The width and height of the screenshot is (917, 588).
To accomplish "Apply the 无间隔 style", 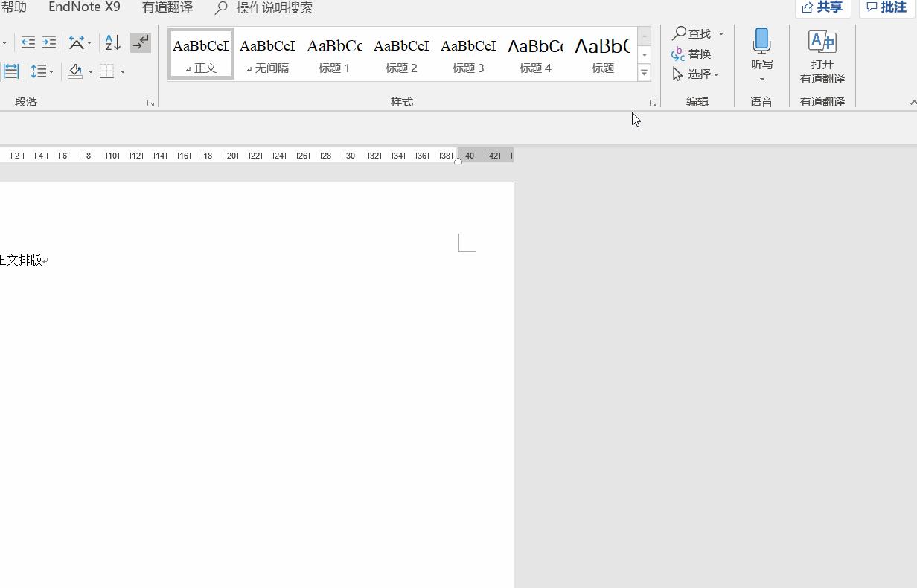I will pyautogui.click(x=268, y=54).
